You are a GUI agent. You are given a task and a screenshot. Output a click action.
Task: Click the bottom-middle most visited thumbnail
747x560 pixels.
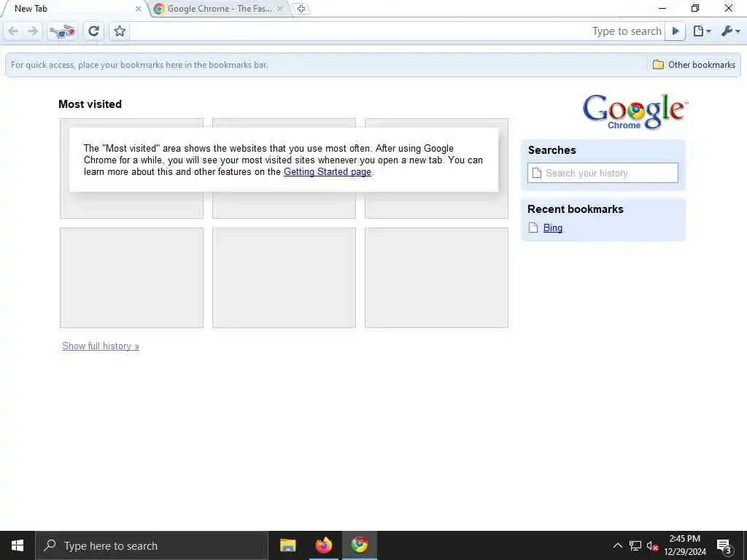point(284,278)
